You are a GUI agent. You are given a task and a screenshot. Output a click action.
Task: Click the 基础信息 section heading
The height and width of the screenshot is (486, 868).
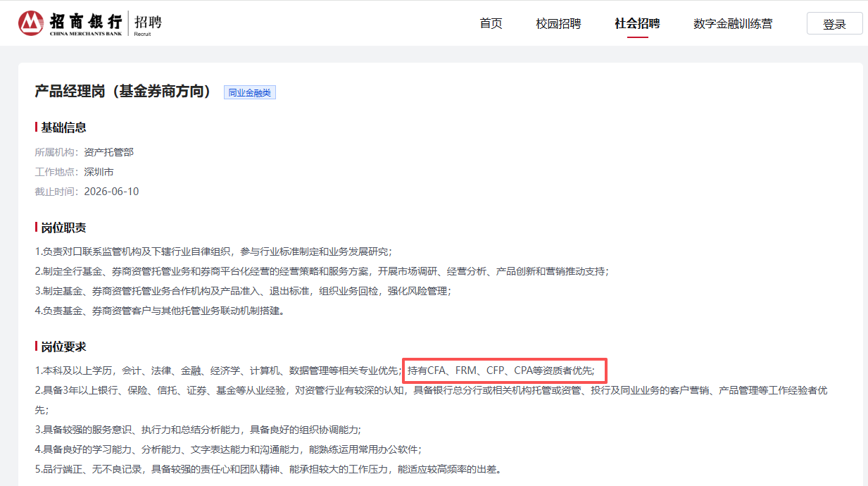63,127
